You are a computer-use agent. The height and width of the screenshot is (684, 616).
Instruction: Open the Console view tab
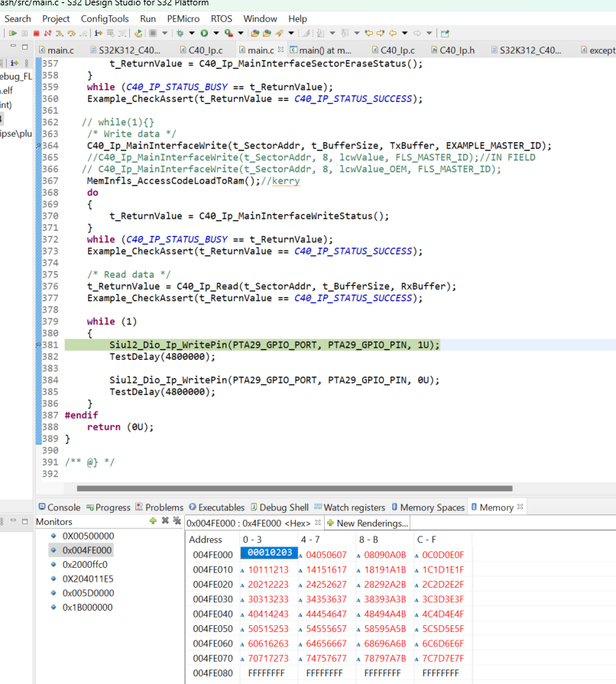[60, 507]
